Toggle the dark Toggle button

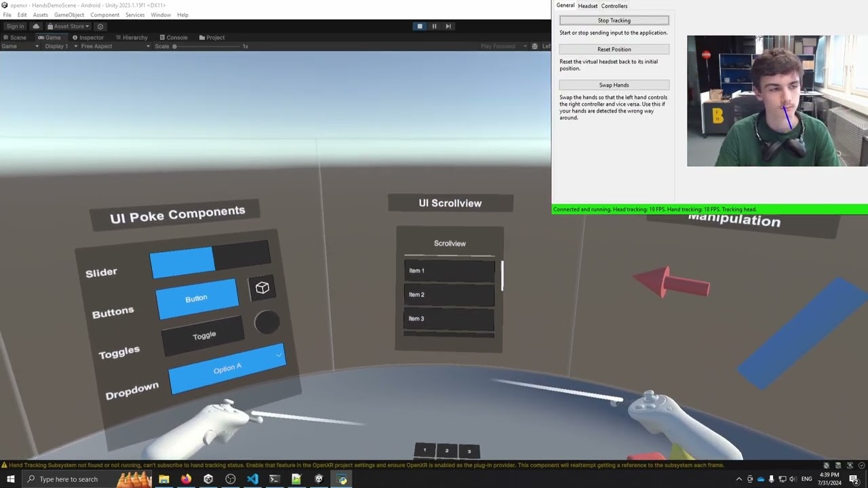[203, 336]
